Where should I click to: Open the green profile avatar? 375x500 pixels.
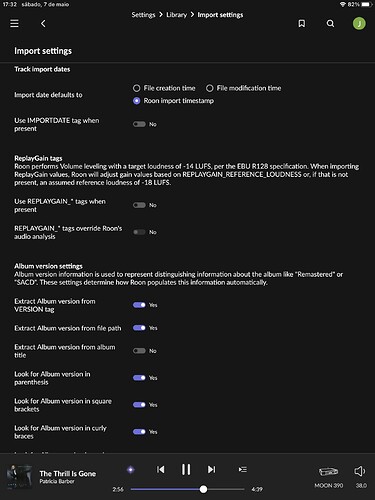coord(359,23)
